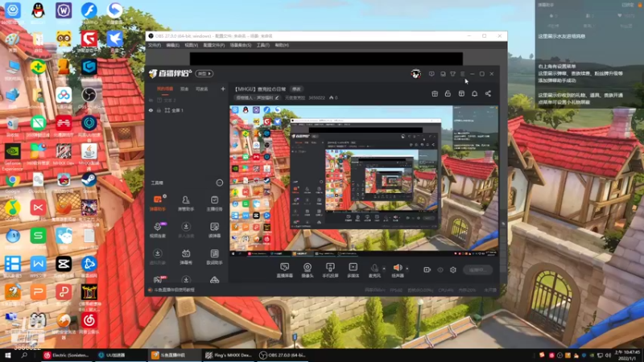Open taskbar search magnifier icon
Screen dimensions: 644x362
[24, 355]
